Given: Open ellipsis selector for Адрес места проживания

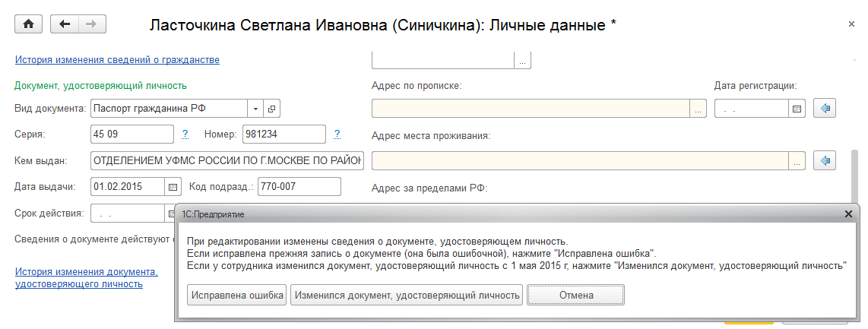Looking at the screenshot, I should coord(797,160).
